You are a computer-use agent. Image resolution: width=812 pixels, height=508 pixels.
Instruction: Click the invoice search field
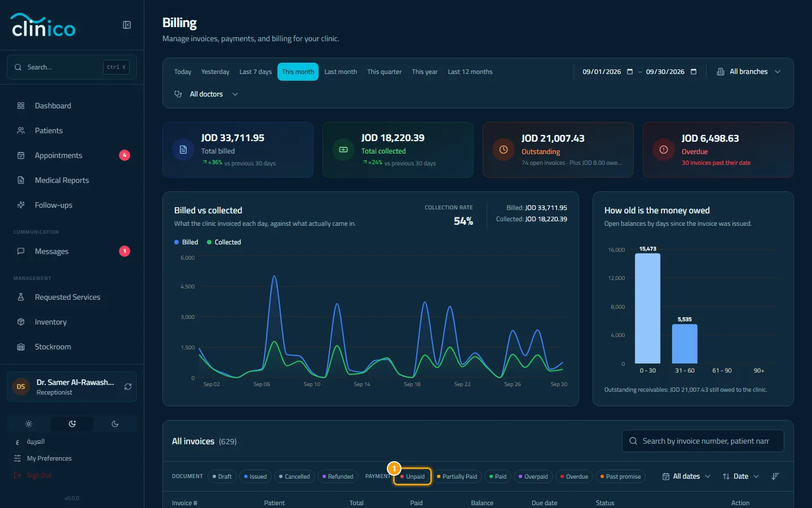[x=703, y=441]
